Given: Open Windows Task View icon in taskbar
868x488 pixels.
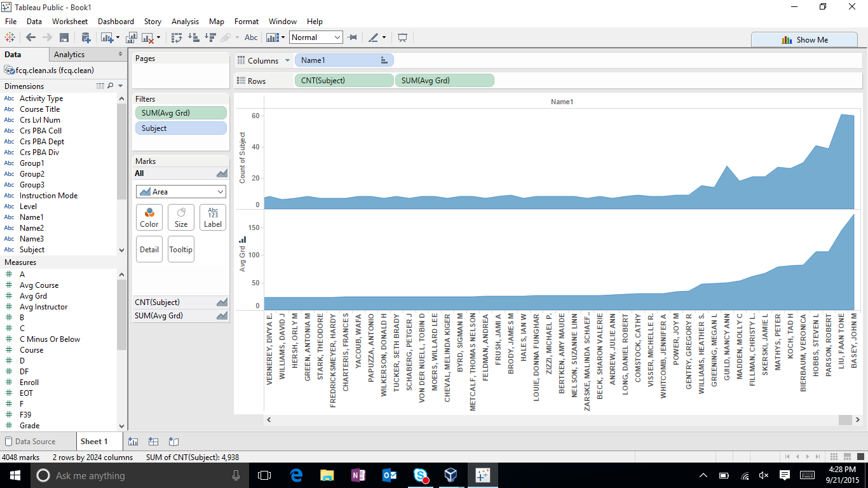Looking at the screenshot, I should (264, 475).
